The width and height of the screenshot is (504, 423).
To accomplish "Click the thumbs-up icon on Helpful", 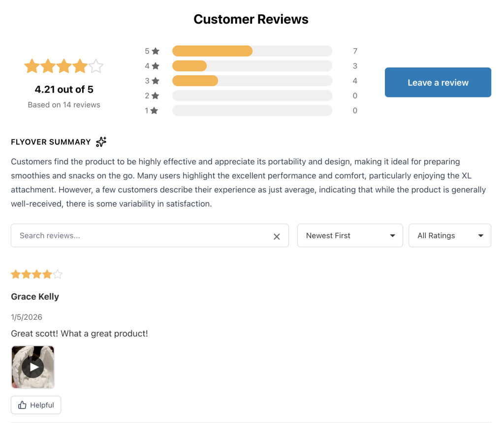I will point(22,405).
